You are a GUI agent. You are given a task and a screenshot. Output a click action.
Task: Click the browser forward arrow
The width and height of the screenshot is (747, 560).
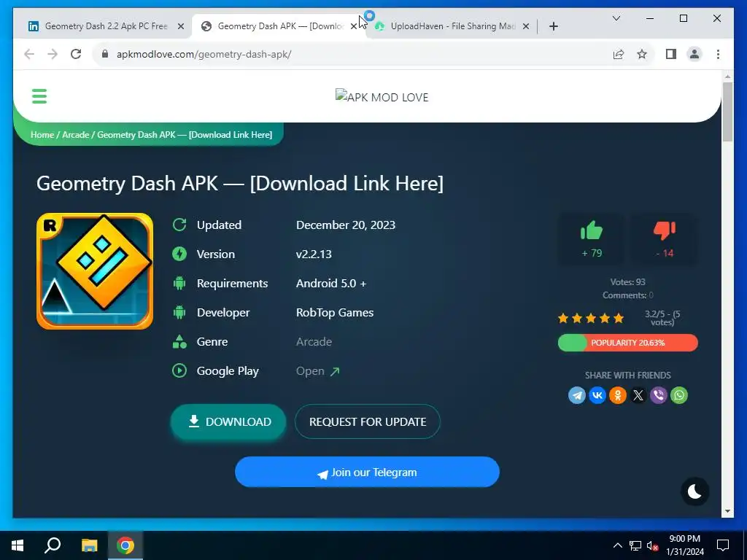coord(53,54)
